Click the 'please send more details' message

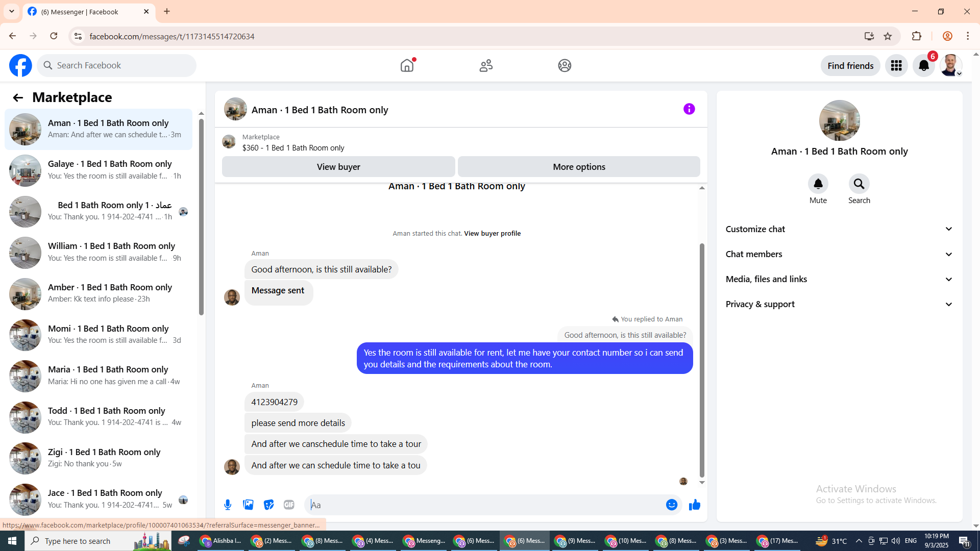pos(298,423)
